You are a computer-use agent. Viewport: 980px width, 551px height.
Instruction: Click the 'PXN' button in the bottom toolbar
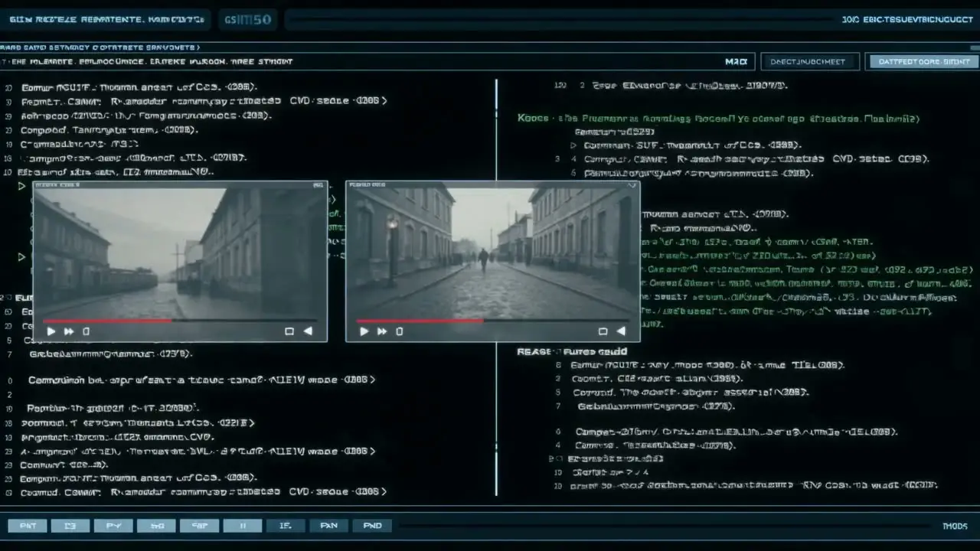[329, 526]
